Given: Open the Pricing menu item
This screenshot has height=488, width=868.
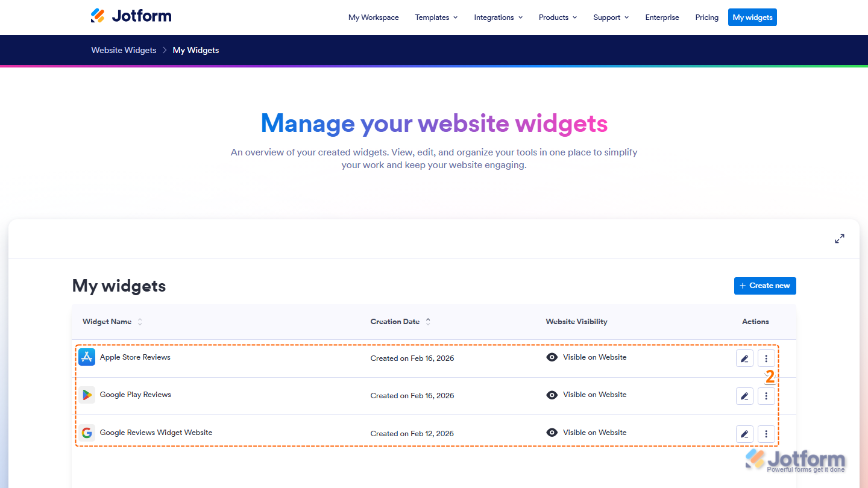Looking at the screenshot, I should tap(706, 17).
